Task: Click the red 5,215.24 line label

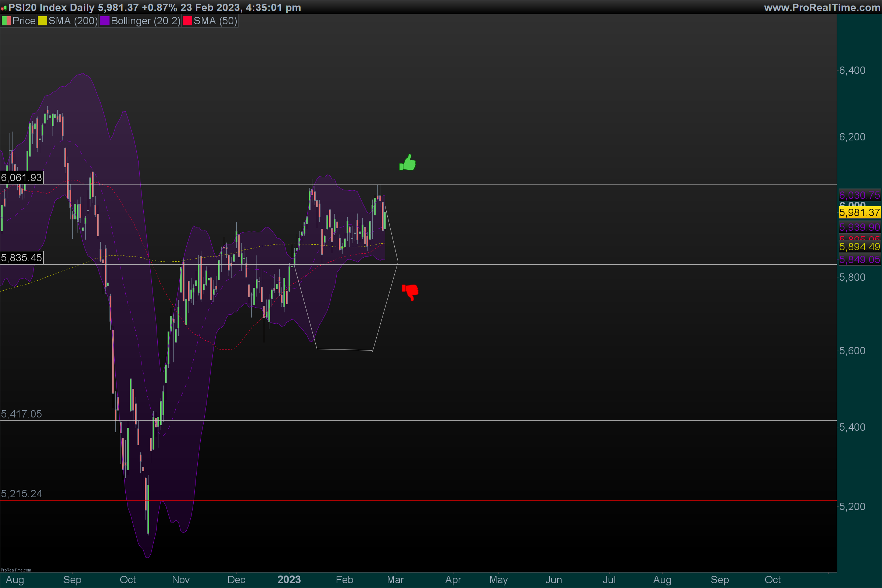Action: [22, 494]
